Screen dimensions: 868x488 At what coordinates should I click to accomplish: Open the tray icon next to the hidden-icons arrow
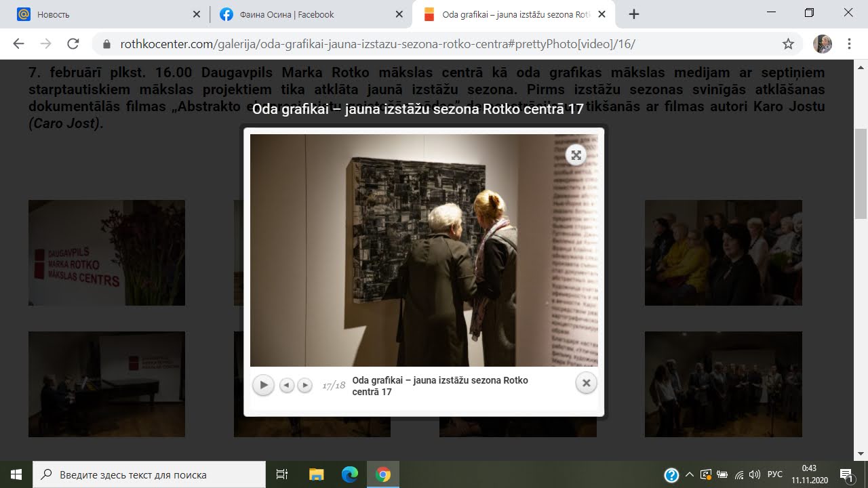pyautogui.click(x=706, y=474)
